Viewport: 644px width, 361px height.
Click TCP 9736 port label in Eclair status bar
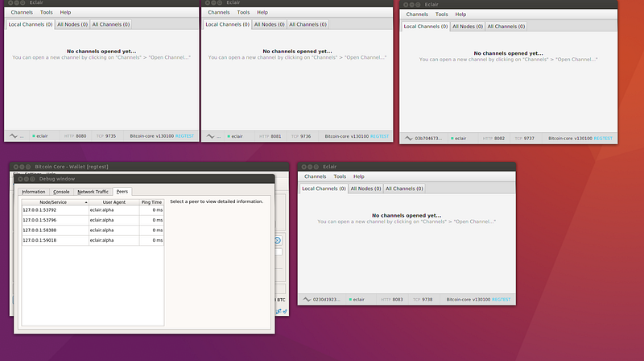(x=301, y=136)
